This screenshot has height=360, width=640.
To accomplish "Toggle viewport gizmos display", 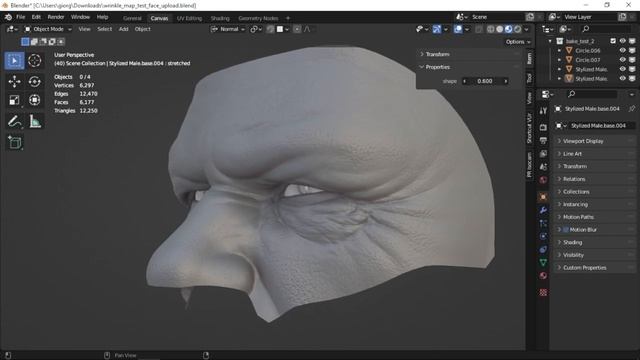I will (437, 29).
